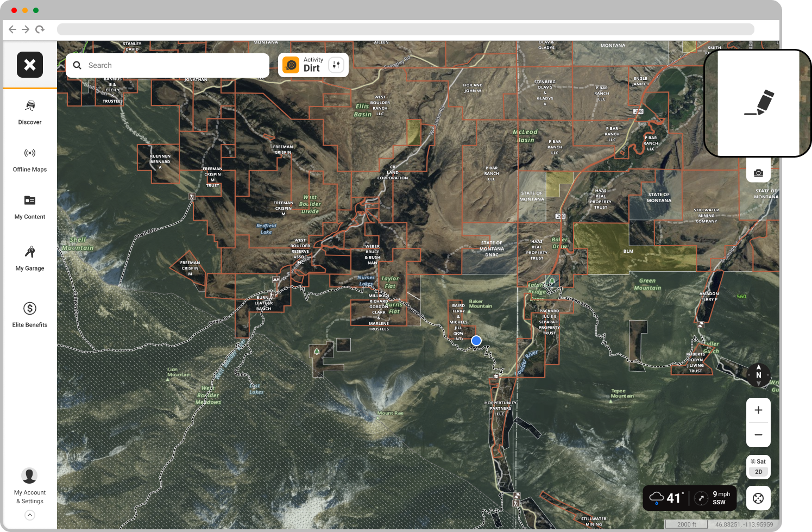Click the 298 route shield near Engle Janice
Viewport: 812px width, 532px height.
(x=638, y=111)
